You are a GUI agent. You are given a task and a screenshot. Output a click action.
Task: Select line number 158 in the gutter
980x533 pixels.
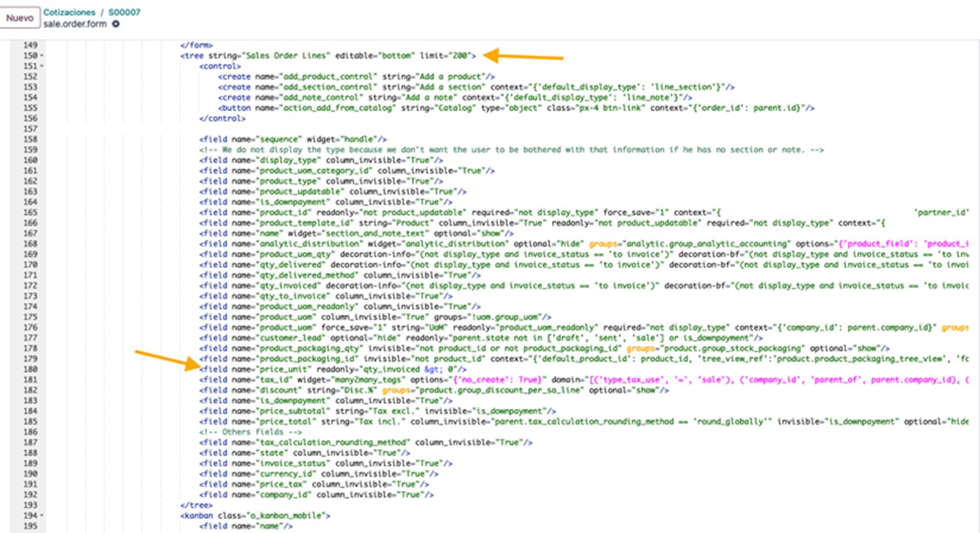[29, 139]
